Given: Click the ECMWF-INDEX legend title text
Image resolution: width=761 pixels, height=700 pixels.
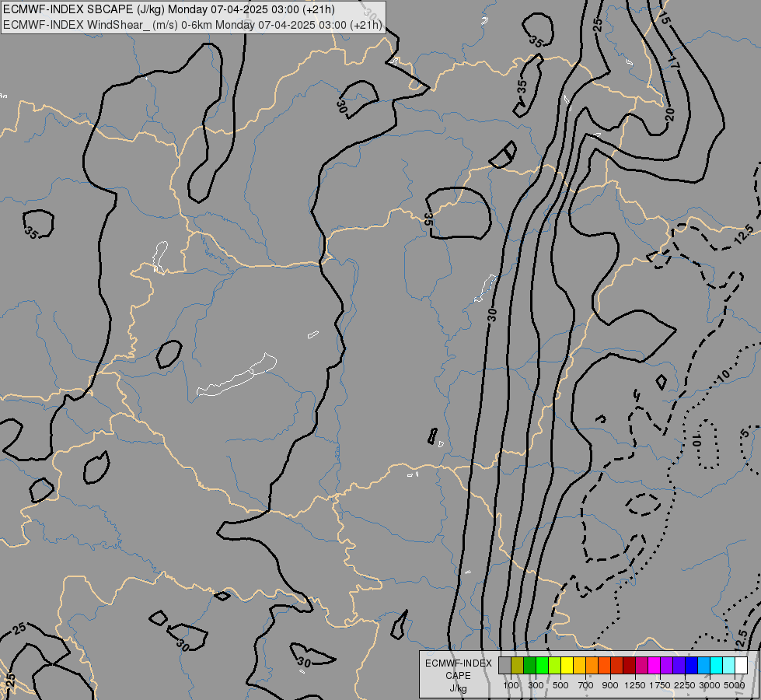Looking at the screenshot, I should [x=458, y=663].
